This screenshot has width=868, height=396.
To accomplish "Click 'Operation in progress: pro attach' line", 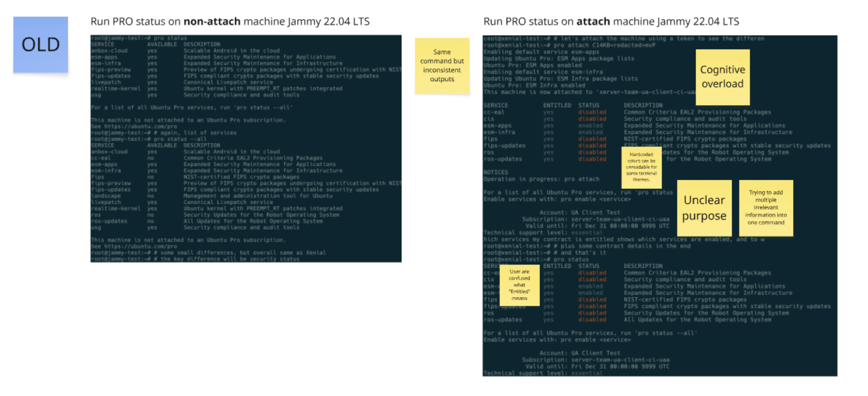I will [x=541, y=179].
